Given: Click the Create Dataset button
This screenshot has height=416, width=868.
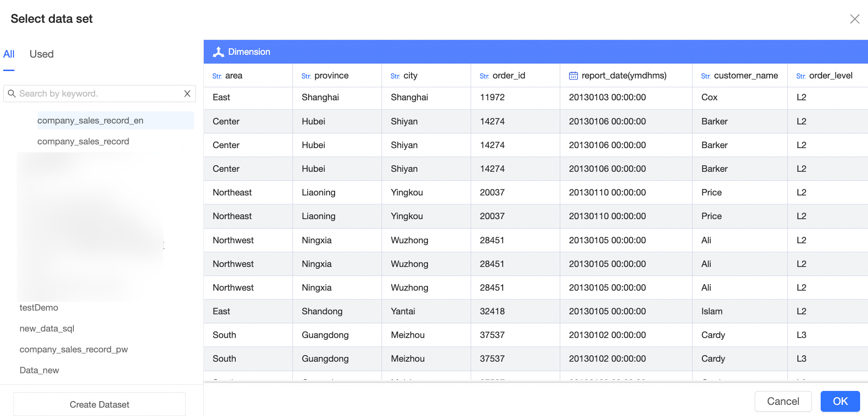Looking at the screenshot, I should click(x=99, y=404).
